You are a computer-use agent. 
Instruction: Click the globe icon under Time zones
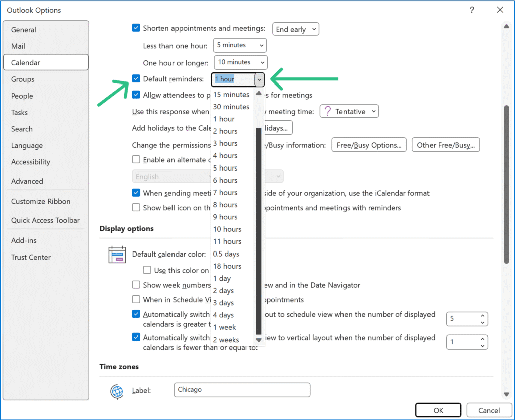pos(117,391)
